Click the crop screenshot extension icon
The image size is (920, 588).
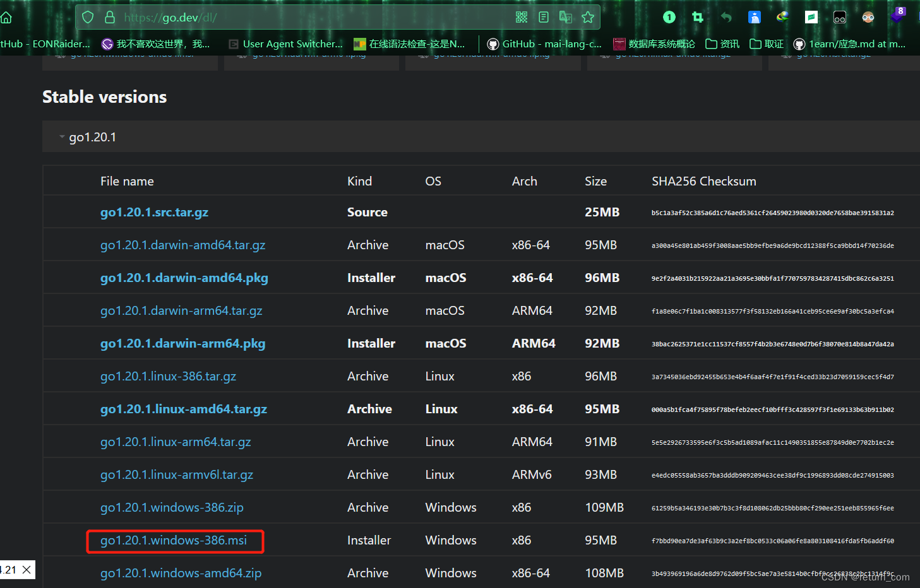698,17
